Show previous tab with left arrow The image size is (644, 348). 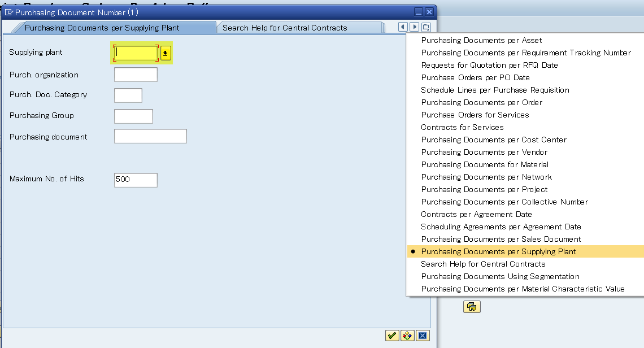coord(403,27)
